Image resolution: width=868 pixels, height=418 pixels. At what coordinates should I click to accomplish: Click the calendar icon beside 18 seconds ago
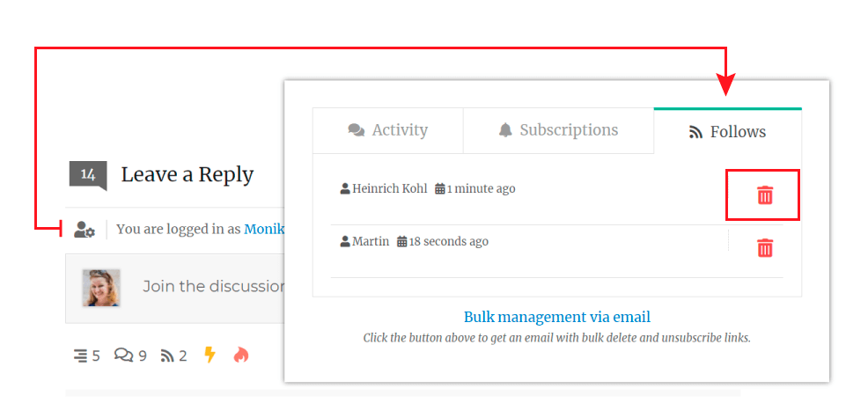pos(401,242)
